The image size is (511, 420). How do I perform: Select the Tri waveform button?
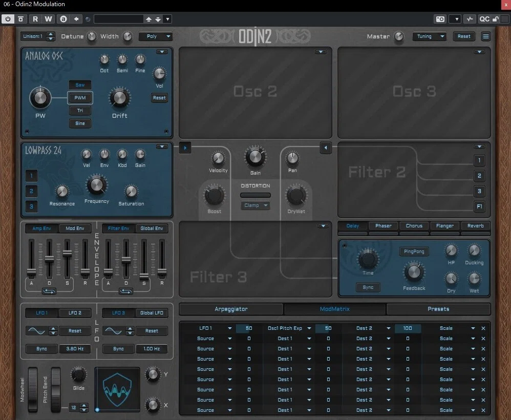80,111
